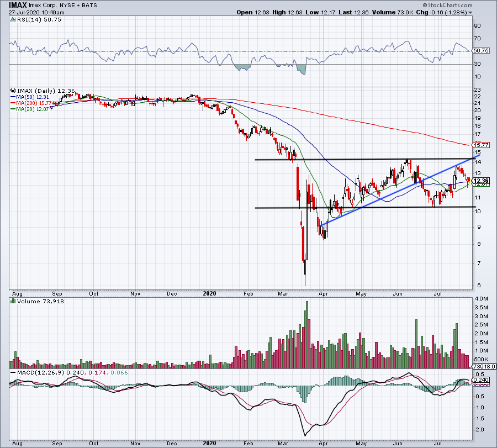Click the 'RSI(14) 50.75' indicator label

click(x=39, y=20)
